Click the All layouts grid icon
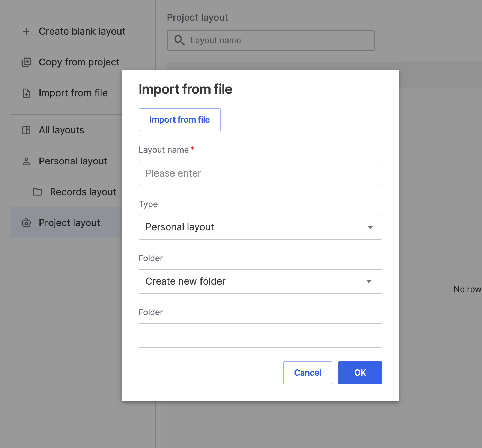The width and height of the screenshot is (482, 448). coord(26,130)
